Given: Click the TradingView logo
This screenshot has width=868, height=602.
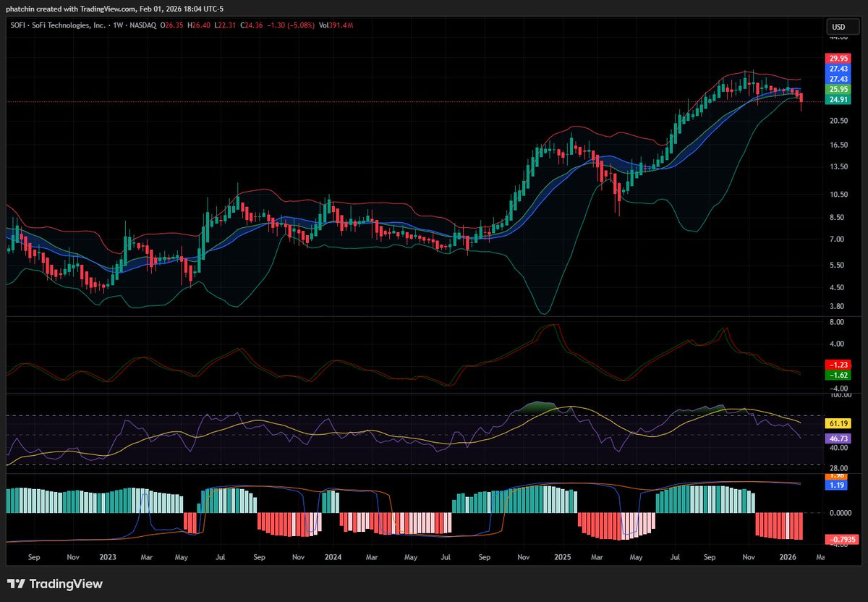Looking at the screenshot, I should 55,584.
